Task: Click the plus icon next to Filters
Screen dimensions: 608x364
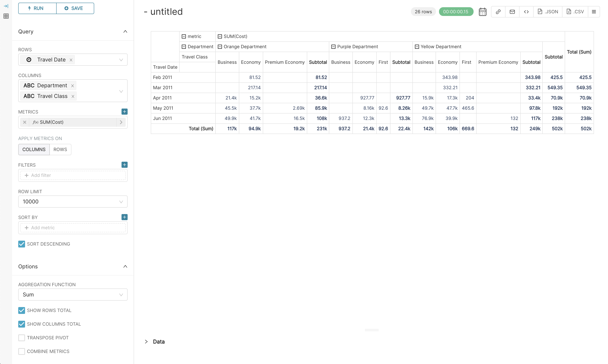Action: tap(124, 165)
